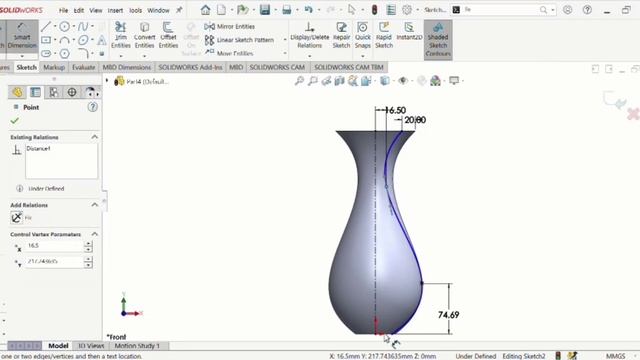This screenshot has height=360, width=640.
Task: Click the X coordinate field
Action: point(54,246)
